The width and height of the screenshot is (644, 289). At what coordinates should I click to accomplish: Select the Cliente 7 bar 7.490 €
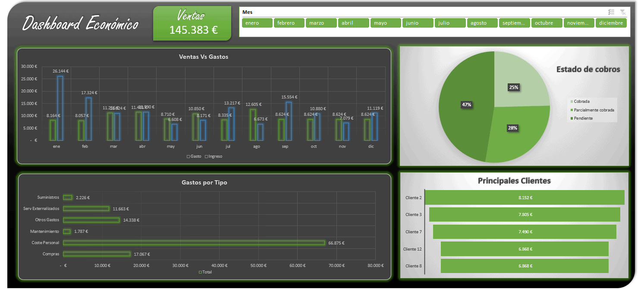tap(525, 232)
